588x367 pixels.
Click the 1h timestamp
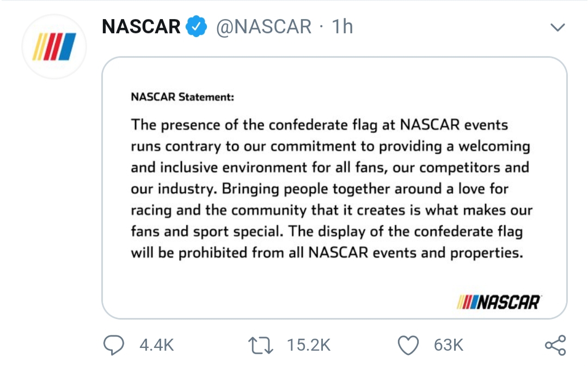tap(342, 27)
